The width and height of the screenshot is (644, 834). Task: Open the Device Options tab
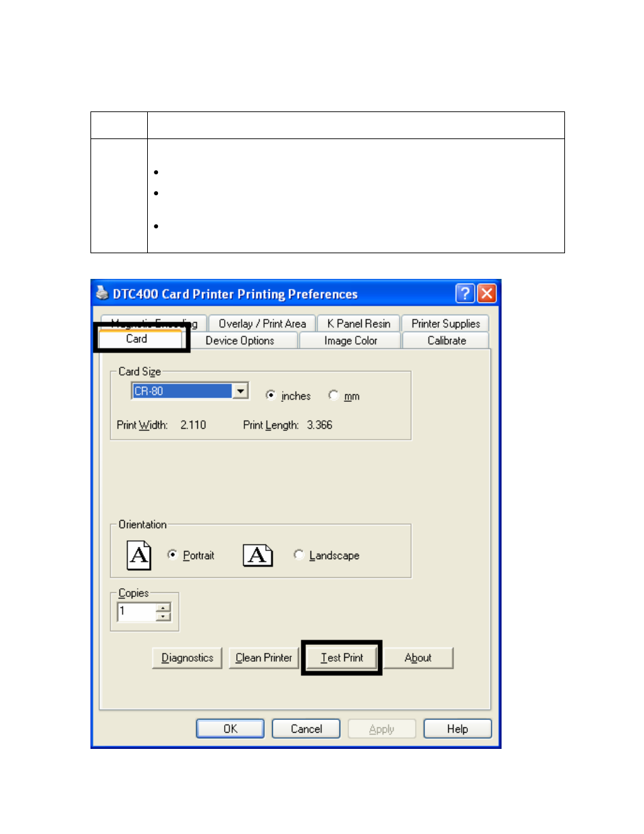pyautogui.click(x=240, y=340)
